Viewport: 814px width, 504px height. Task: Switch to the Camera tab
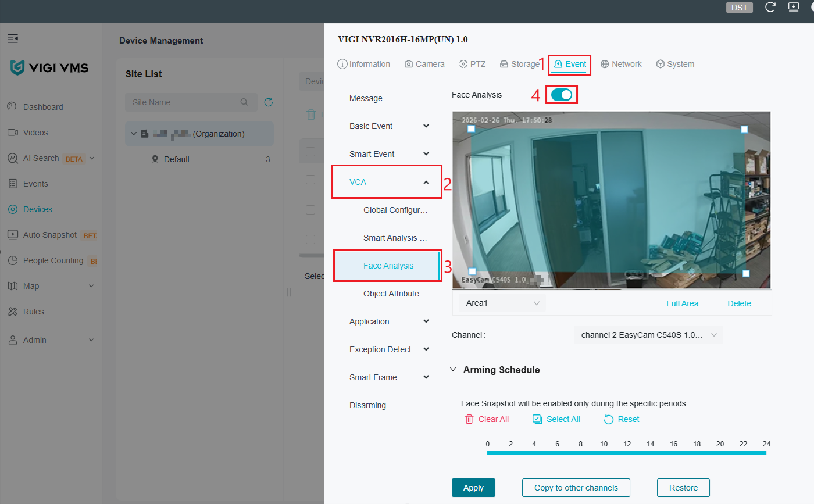point(424,64)
